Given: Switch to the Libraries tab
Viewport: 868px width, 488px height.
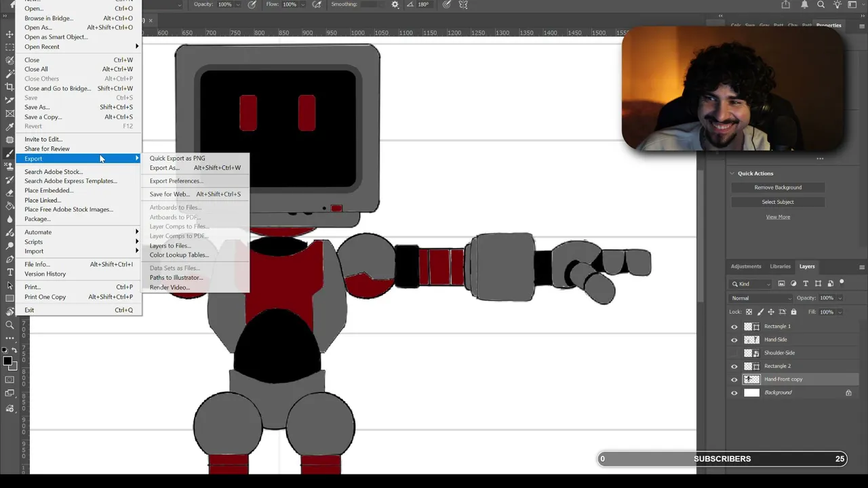Looking at the screenshot, I should click(x=780, y=266).
